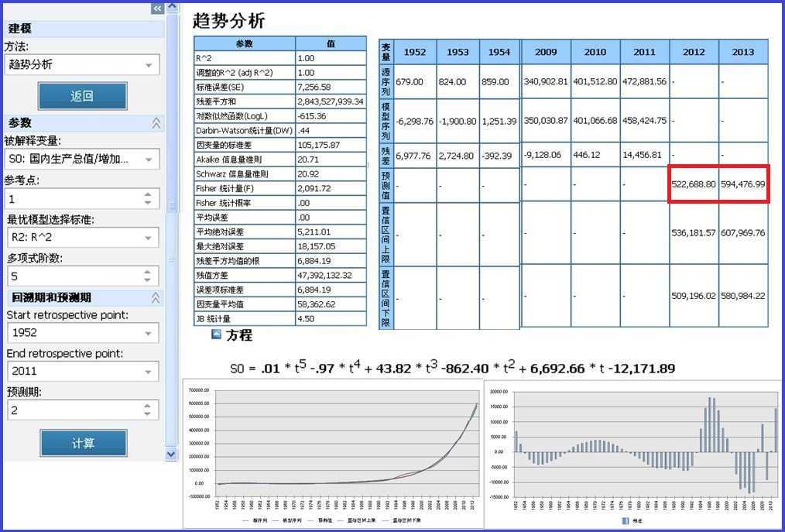Viewport: 785px width, 532px height.
Task: Click the sidebar scrollbar up arrow
Action: coord(171,7)
